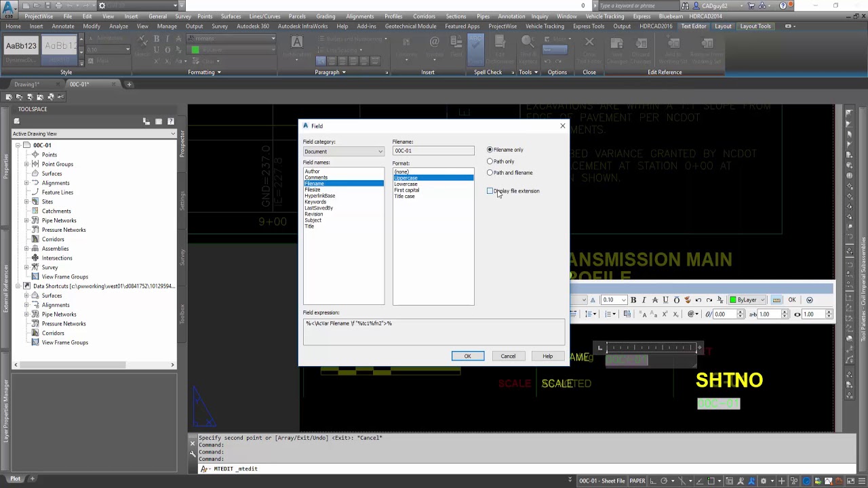Toggle the ruler icon beside ByLayer
The height and width of the screenshot is (488, 868).
776,300
